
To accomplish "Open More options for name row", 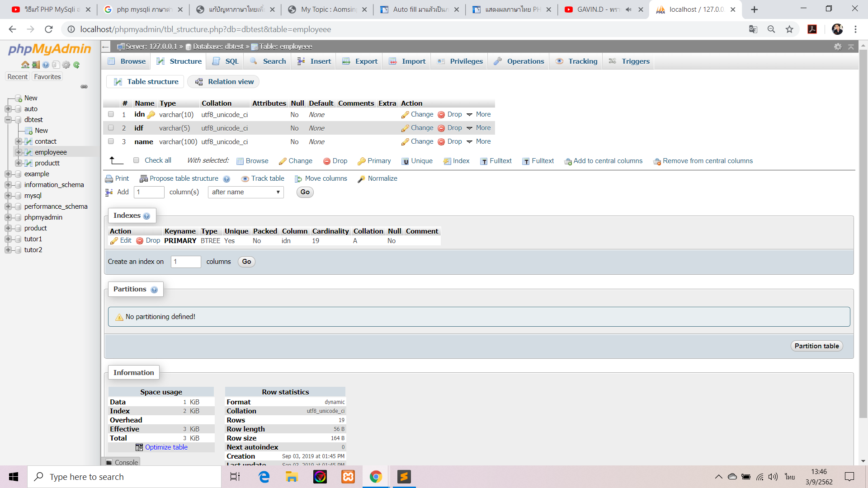I will tap(479, 141).
